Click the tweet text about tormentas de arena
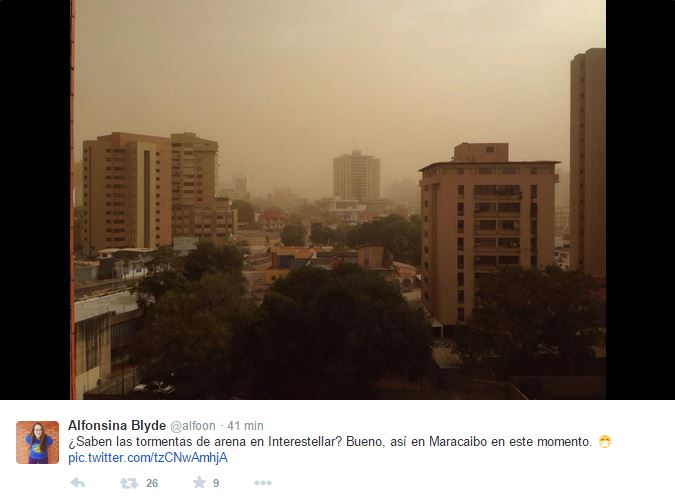Image resolution: width=675 pixels, height=501 pixels. coord(330,442)
